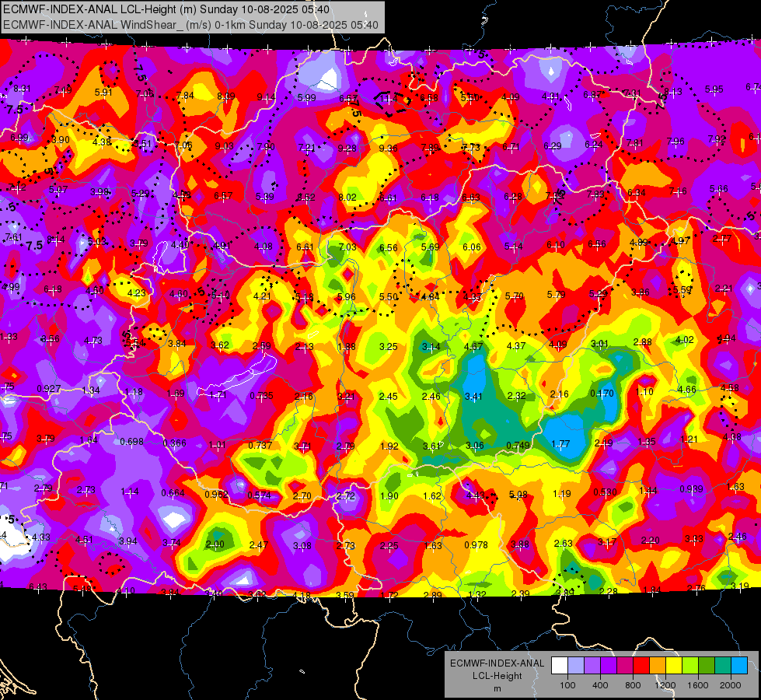Pick the grid value 8.02
The width and height of the screenshot is (761, 700).
pos(347,198)
